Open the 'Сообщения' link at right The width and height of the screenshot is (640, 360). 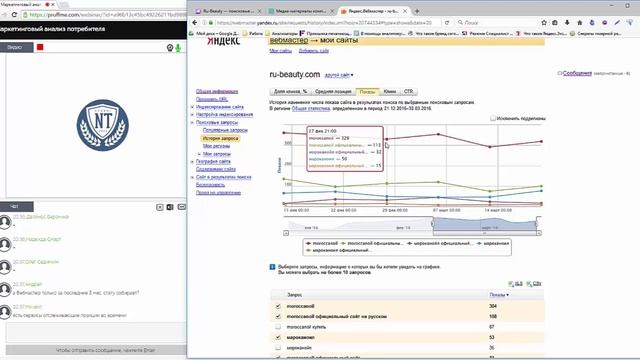click(x=577, y=73)
